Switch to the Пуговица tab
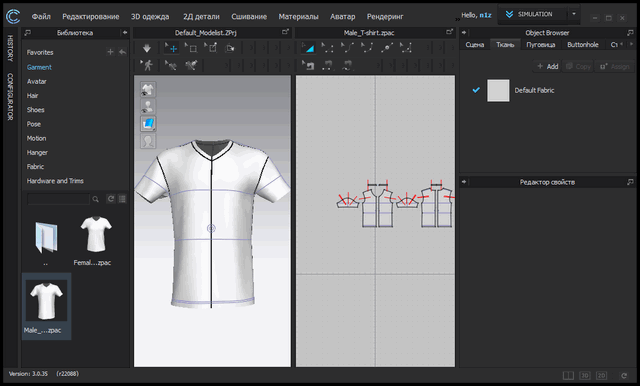640x386 pixels. point(540,44)
